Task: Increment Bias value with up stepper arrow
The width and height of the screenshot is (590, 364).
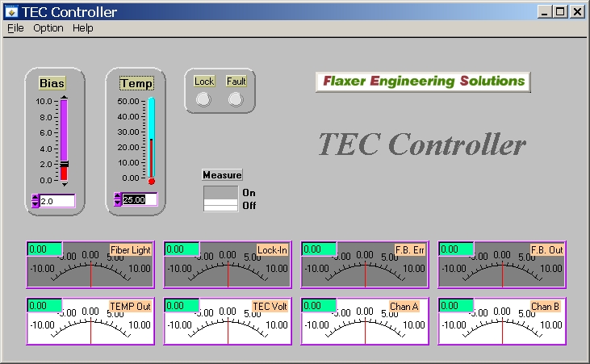Action: pos(36,197)
